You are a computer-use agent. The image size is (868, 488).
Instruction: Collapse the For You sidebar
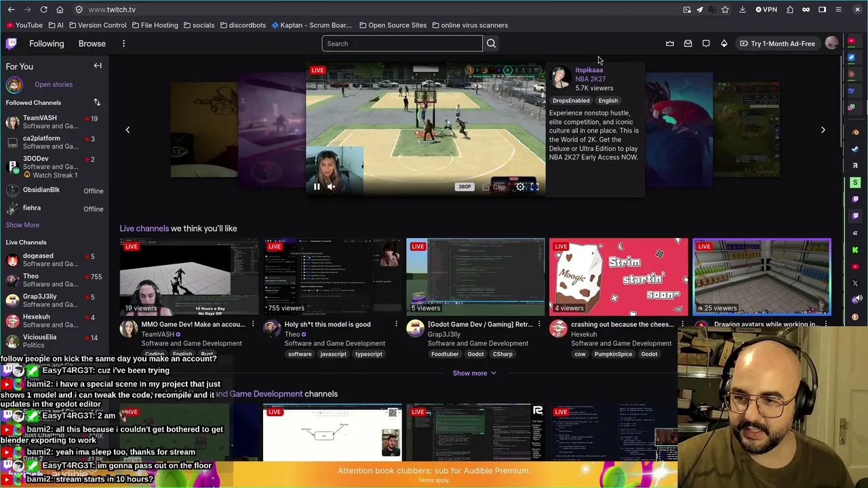[98, 66]
